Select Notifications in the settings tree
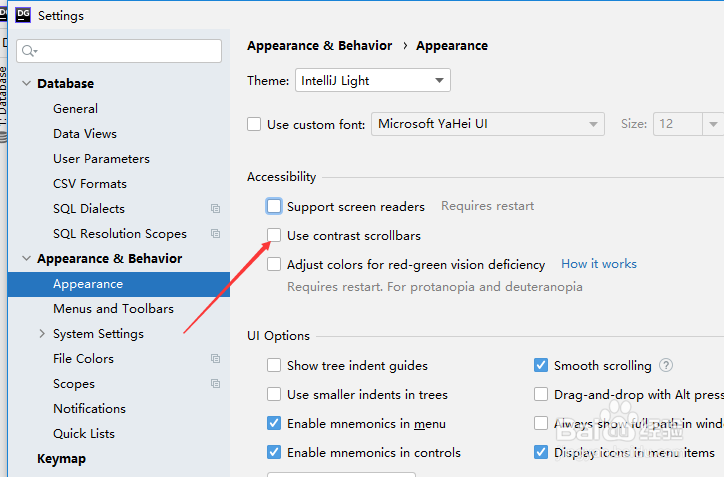This screenshot has height=477, width=724. 90,409
